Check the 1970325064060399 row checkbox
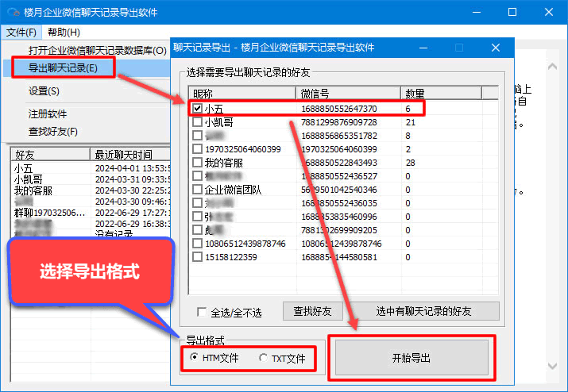Screen dimensions: 568x392 197,148
